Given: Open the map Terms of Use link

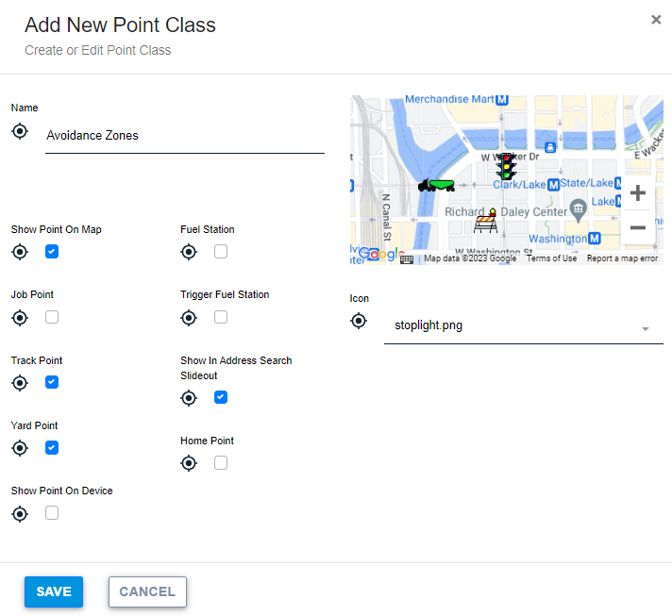Looking at the screenshot, I should [551, 258].
